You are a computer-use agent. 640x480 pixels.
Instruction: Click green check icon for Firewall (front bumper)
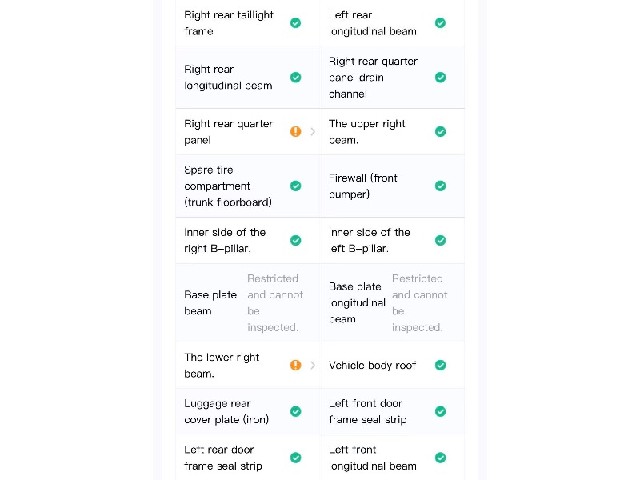[x=440, y=186]
